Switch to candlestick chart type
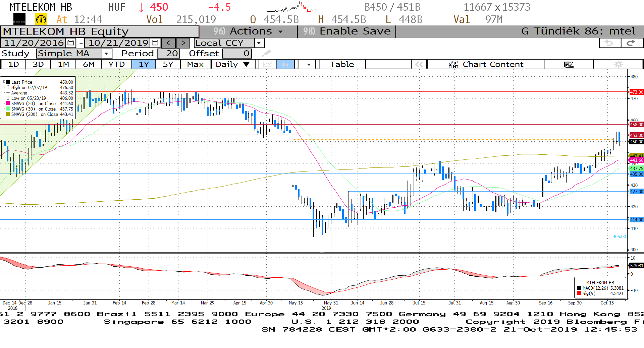Image resolution: width=644 pixels, height=348 pixels. click(x=285, y=64)
